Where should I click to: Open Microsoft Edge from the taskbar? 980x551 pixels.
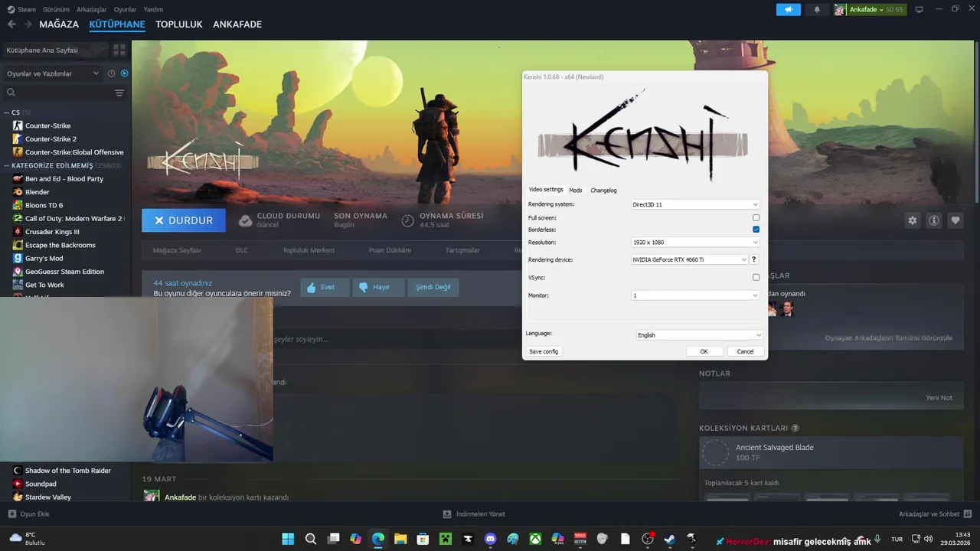[x=377, y=539]
